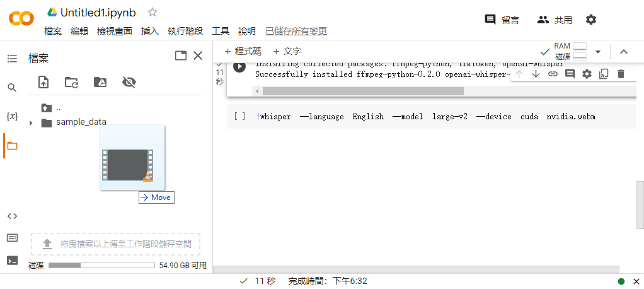Open the code snippets sidebar icon
The height and width of the screenshot is (289, 644).
[12, 216]
